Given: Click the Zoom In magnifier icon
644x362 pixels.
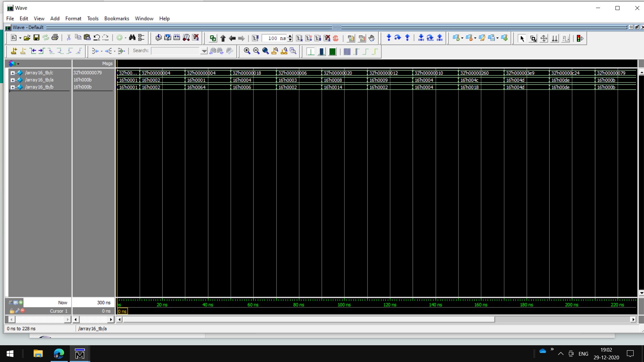Looking at the screenshot, I should tap(247, 51).
